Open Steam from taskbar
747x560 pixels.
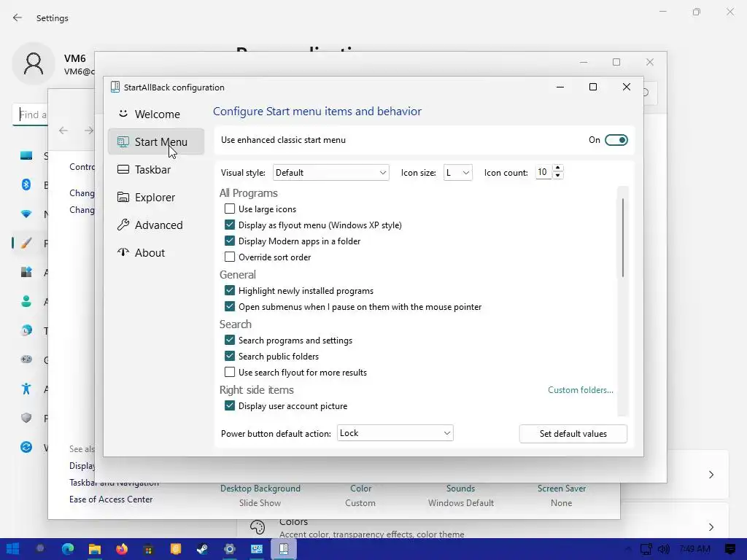click(203, 549)
